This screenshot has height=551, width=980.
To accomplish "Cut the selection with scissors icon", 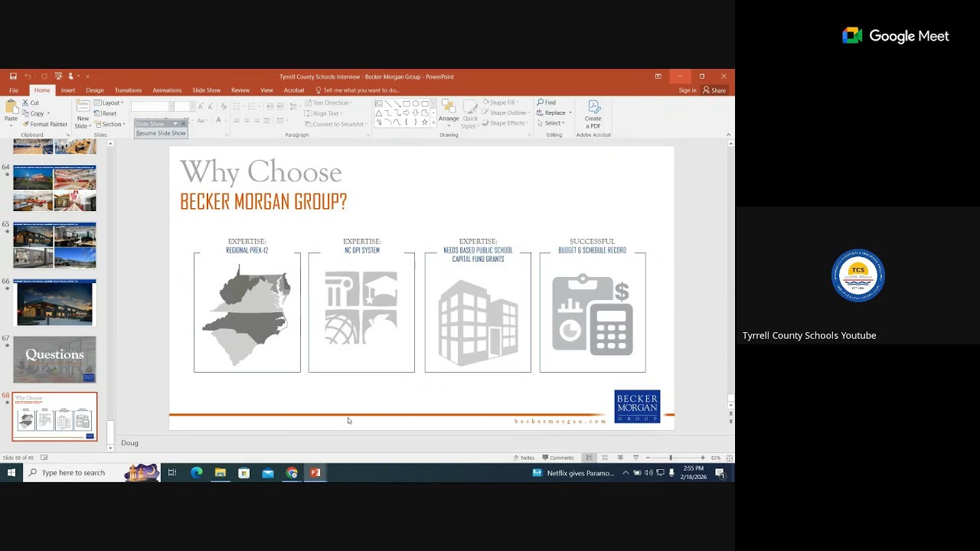I will [x=31, y=103].
